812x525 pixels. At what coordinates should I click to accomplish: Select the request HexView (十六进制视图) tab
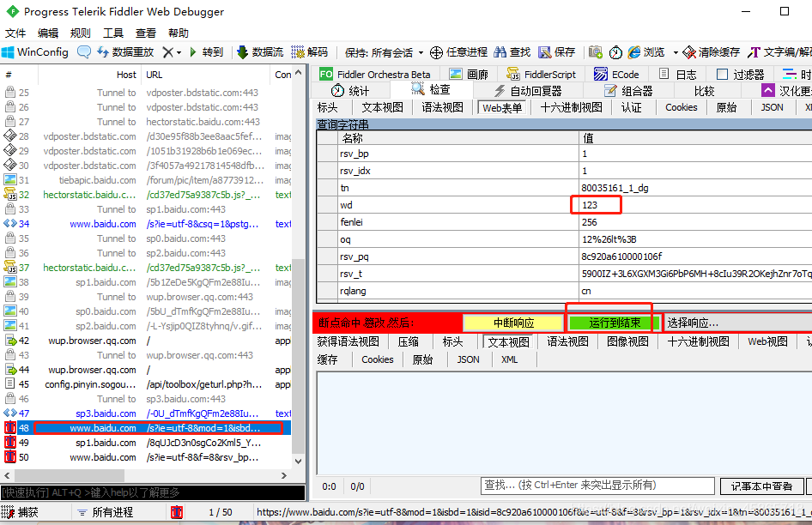[x=571, y=107]
